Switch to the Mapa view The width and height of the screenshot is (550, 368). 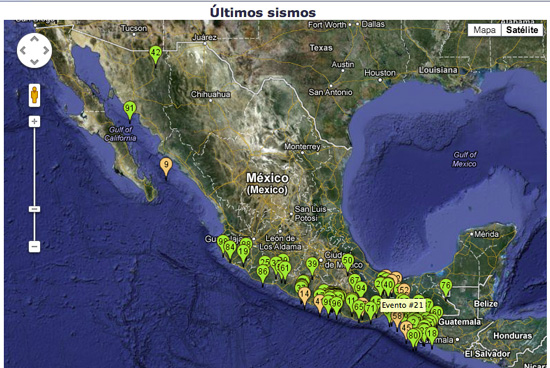(484, 30)
